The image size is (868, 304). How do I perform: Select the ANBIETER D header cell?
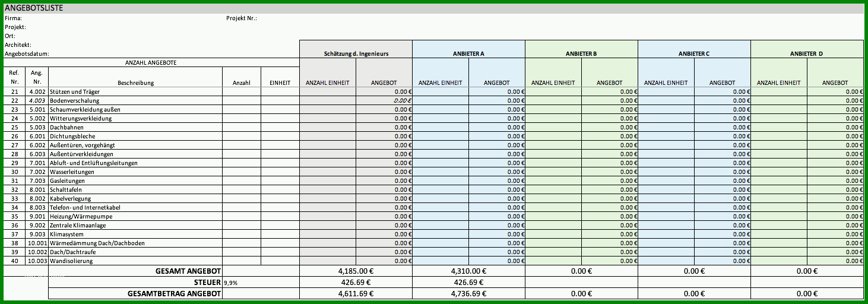807,53
